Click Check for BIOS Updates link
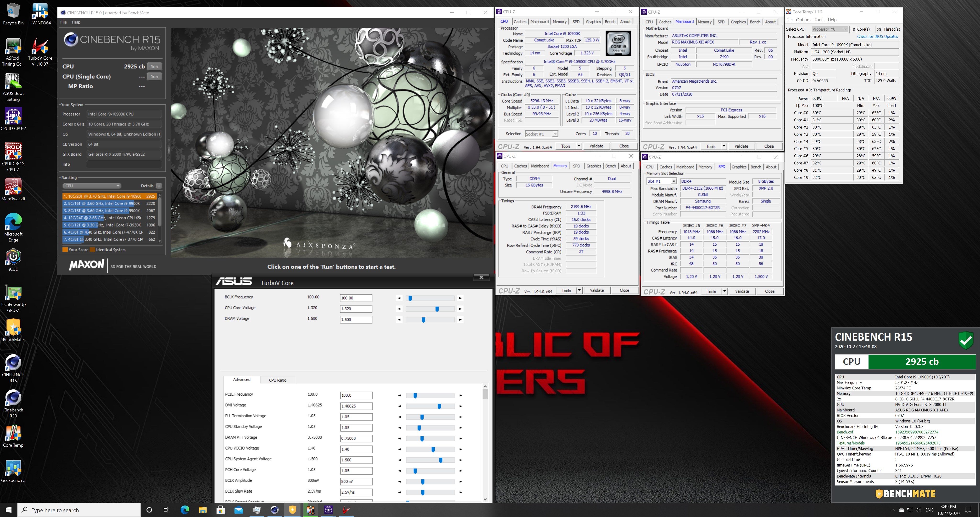This screenshot has width=980, height=517. pos(877,37)
